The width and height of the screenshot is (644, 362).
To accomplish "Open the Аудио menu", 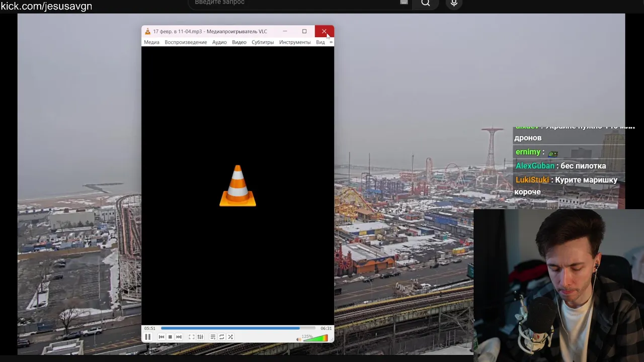I will (x=219, y=42).
